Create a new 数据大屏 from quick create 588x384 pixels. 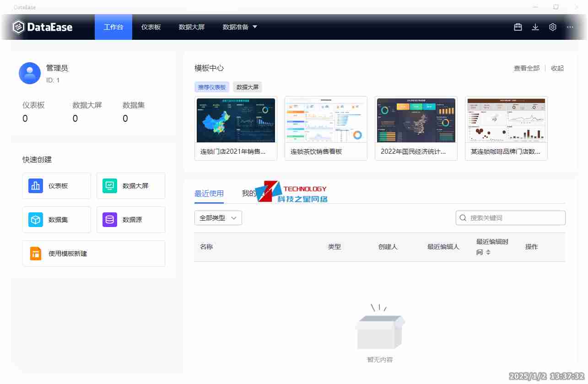(131, 186)
